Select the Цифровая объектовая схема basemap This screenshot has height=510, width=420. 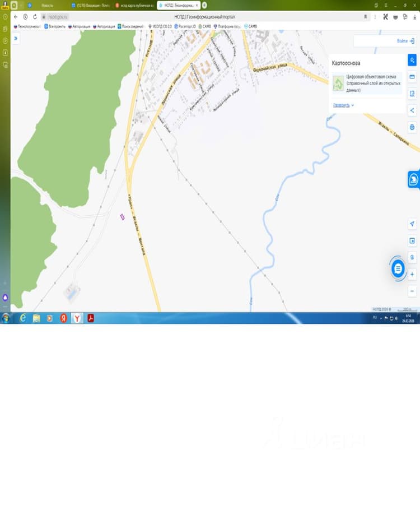tap(367, 84)
